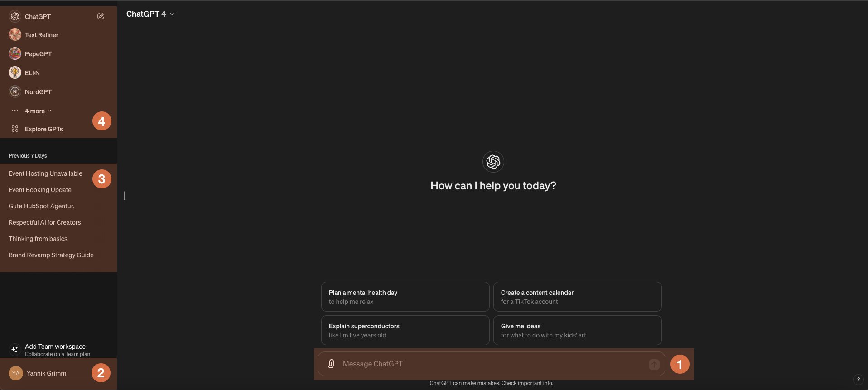The height and width of the screenshot is (390, 868).
Task: Open the Event Booking Update chat
Action: 40,190
